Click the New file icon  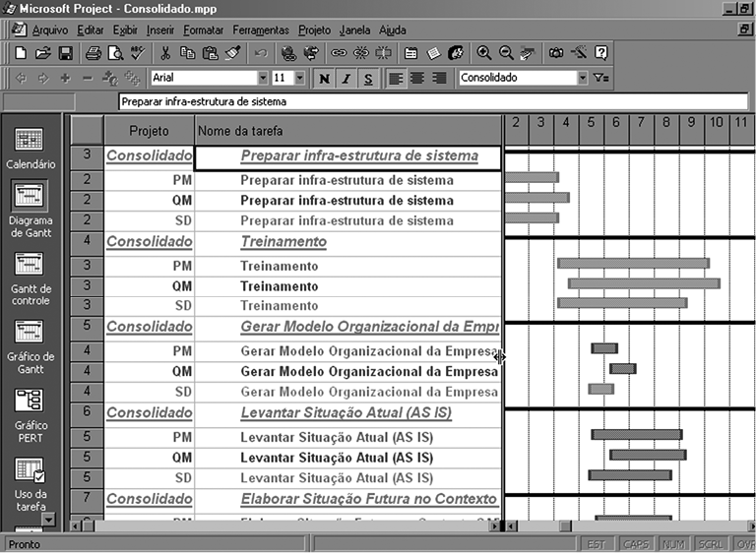21,53
